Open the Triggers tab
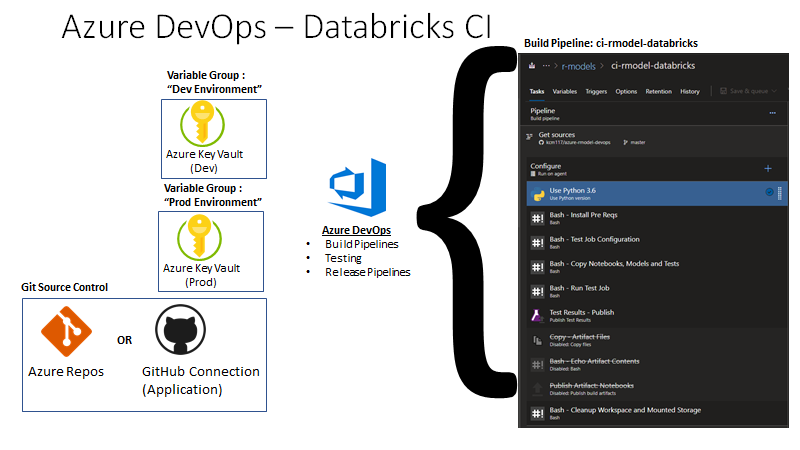 [596, 91]
